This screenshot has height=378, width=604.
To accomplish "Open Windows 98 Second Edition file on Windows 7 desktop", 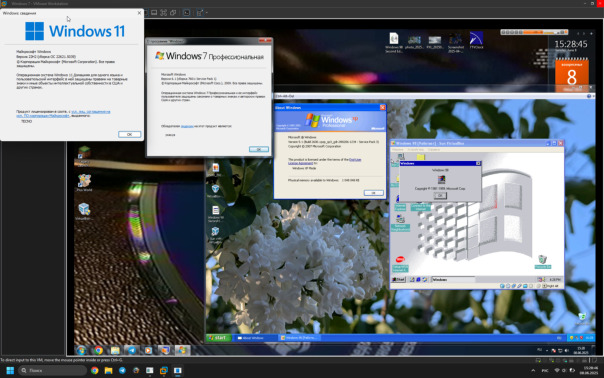I will (x=394, y=43).
